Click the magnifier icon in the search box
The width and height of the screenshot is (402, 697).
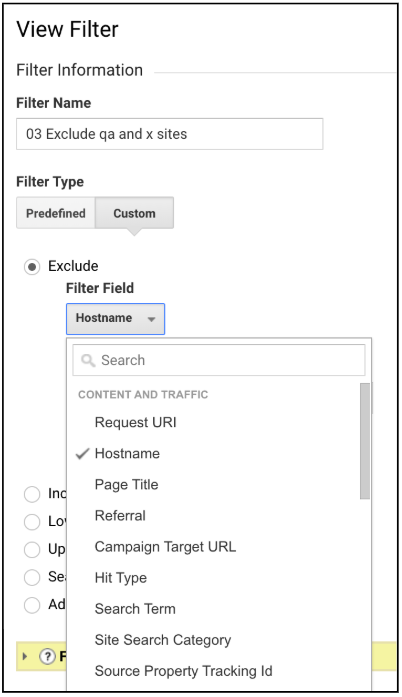88,360
